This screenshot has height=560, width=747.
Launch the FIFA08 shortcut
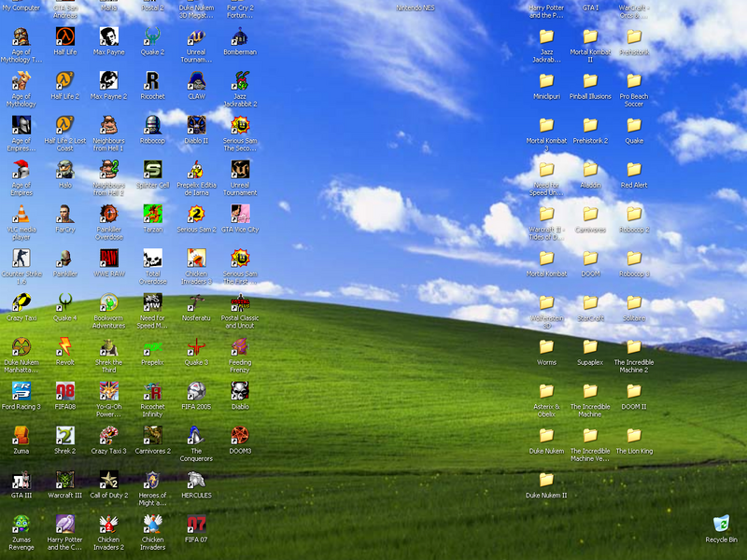(65, 391)
